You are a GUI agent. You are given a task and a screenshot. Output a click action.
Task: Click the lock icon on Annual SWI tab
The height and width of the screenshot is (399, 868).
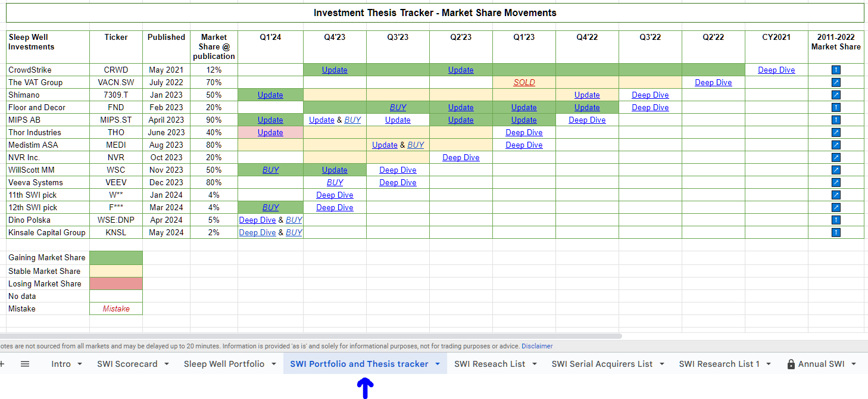[x=791, y=364]
